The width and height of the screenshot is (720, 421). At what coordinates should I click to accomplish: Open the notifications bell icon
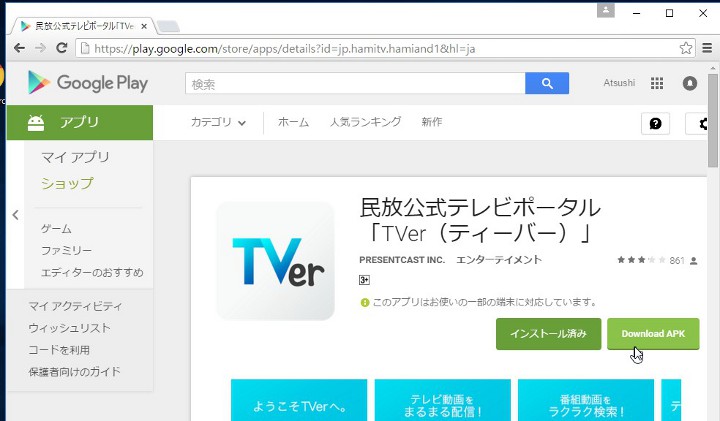(x=690, y=83)
